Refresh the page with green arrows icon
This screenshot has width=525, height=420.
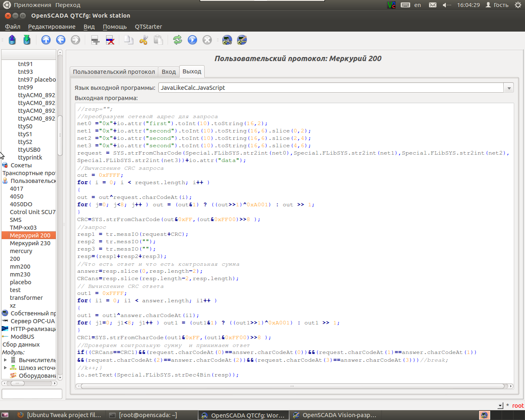point(177,40)
